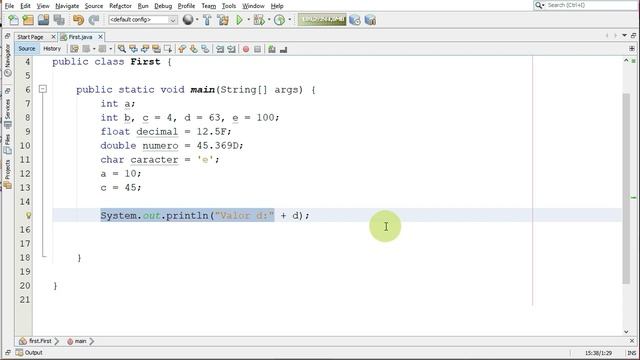Comment the selected lines
The width and height of the screenshot is (640, 360).
[x=272, y=49]
